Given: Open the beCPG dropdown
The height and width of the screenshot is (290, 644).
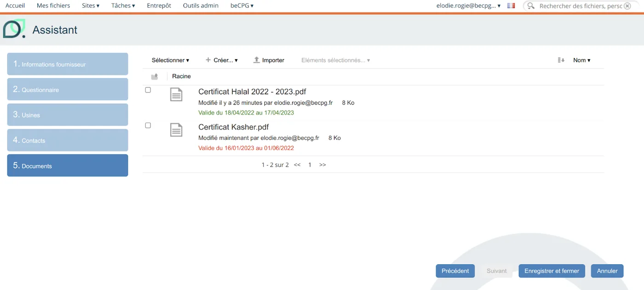Looking at the screenshot, I should [242, 6].
